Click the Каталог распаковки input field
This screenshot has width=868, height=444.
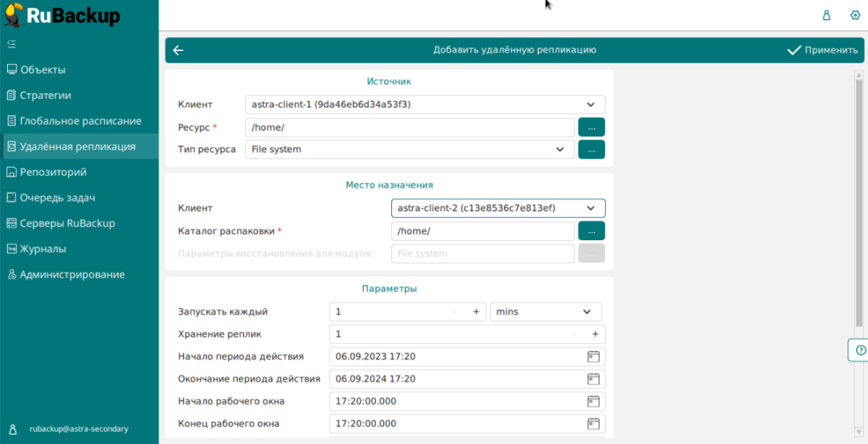pyautogui.click(x=482, y=231)
